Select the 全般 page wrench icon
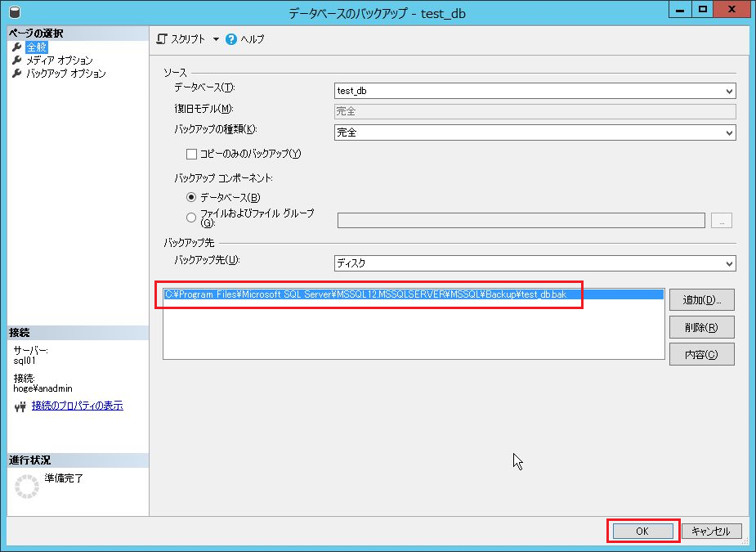Image resolution: width=756 pixels, height=552 pixels. point(16,47)
